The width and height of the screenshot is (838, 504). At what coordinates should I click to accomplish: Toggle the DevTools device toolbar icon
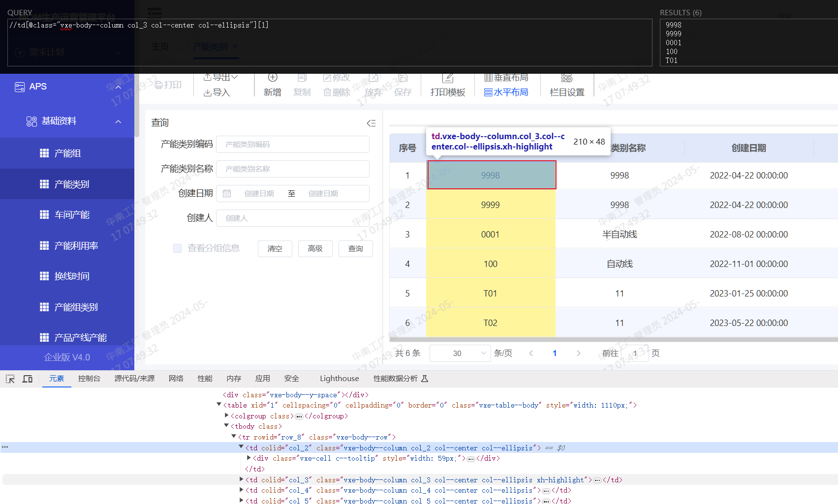click(x=28, y=379)
